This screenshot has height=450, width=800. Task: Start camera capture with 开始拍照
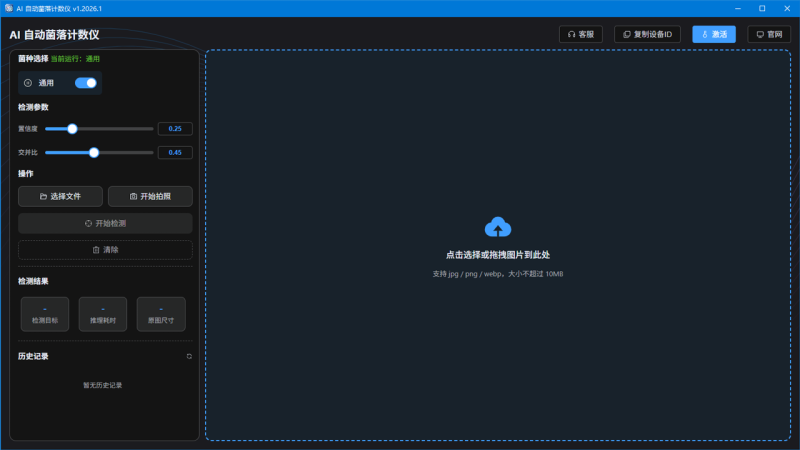[x=150, y=196]
